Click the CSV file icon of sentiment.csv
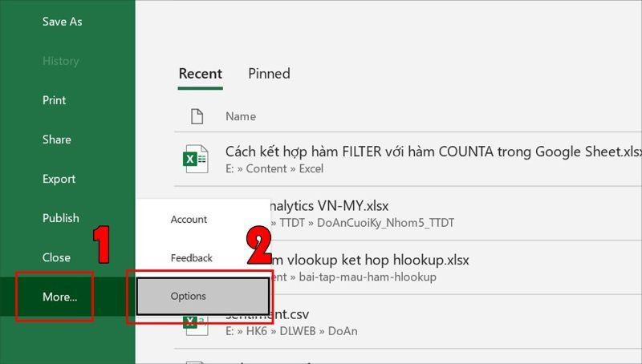 pos(196,325)
